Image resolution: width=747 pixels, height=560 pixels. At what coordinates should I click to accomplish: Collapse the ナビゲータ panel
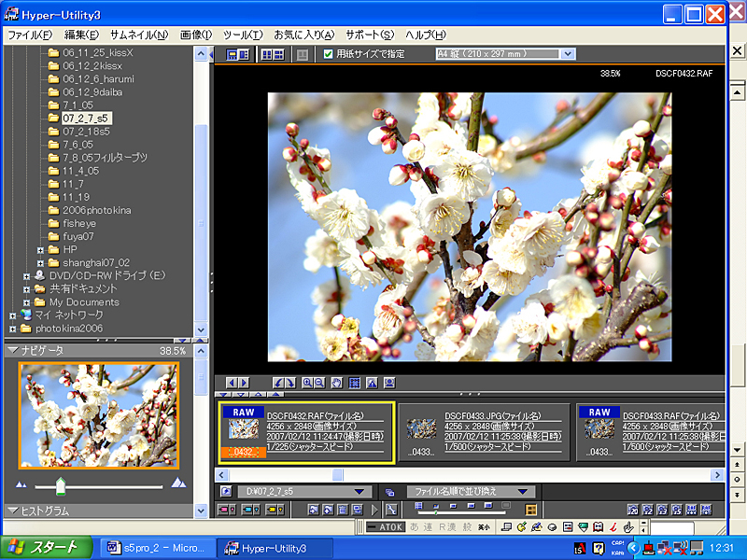pos(13,351)
